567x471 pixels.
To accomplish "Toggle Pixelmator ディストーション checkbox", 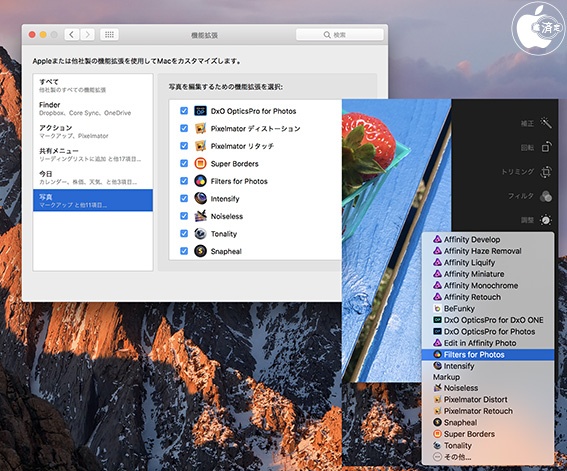I will [184, 128].
